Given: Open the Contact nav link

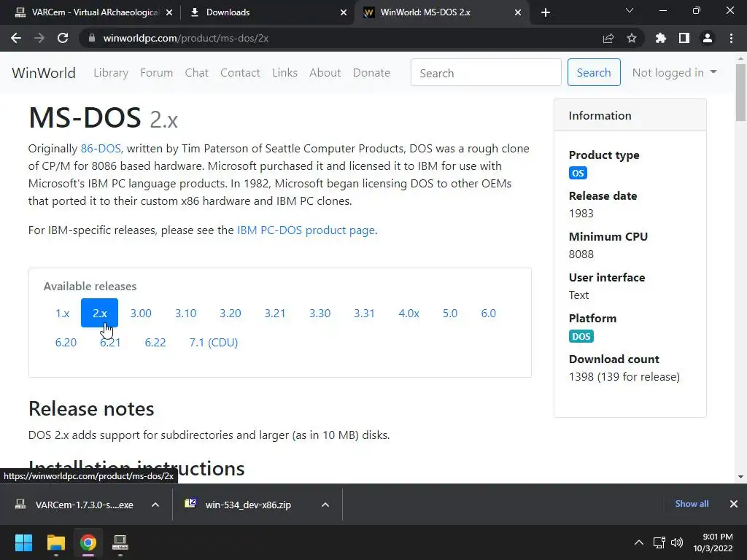Looking at the screenshot, I should tap(240, 73).
